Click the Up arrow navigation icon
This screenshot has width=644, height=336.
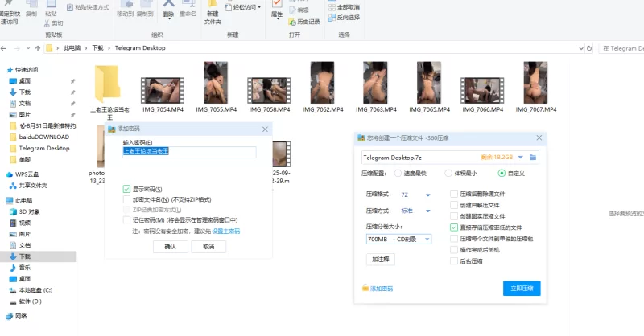pyautogui.click(x=38, y=48)
